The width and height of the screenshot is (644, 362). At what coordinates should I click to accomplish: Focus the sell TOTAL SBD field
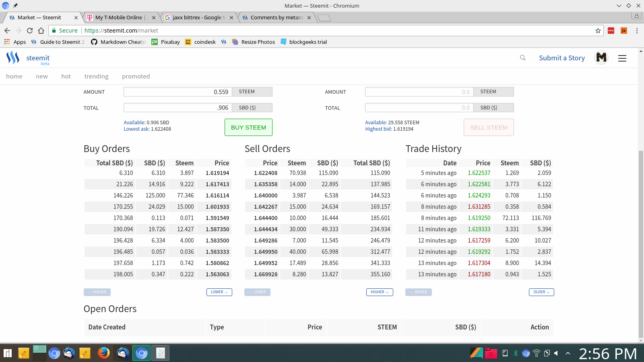point(419,108)
